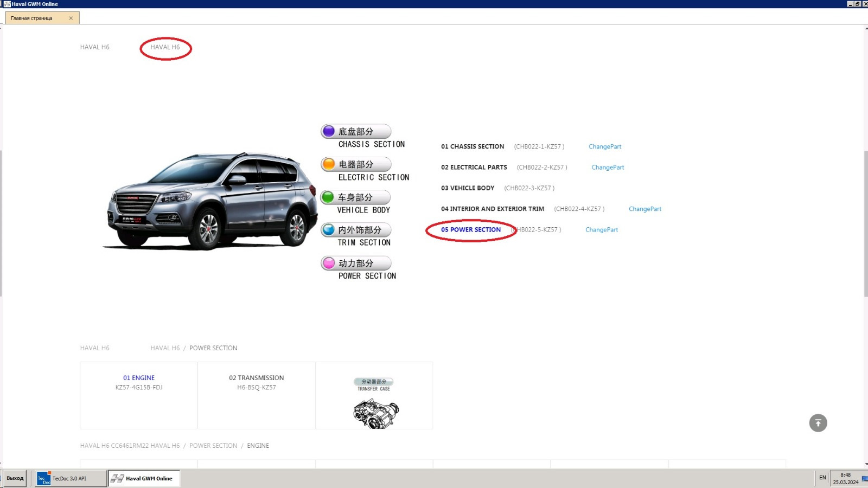
Task: Close the Главная страница tab
Action: (71, 18)
